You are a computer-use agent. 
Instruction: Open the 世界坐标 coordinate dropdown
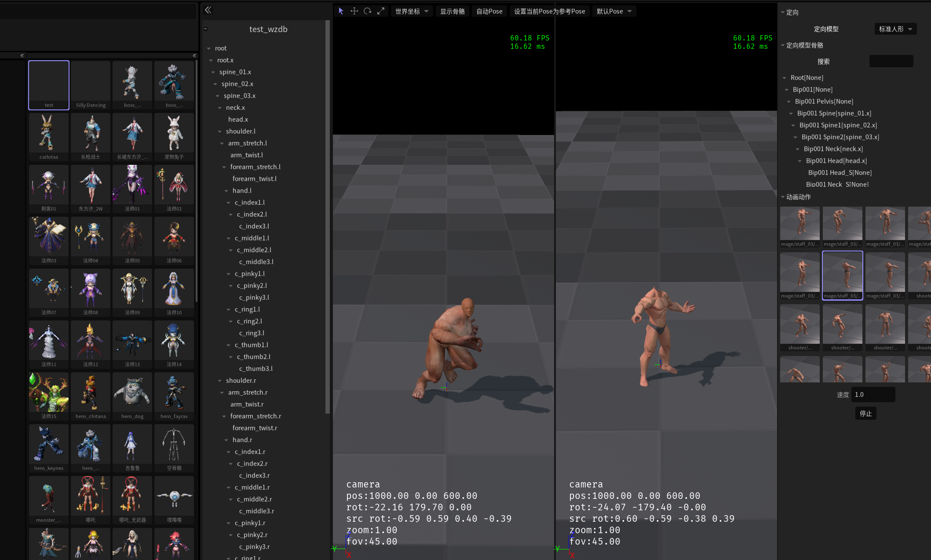(412, 11)
